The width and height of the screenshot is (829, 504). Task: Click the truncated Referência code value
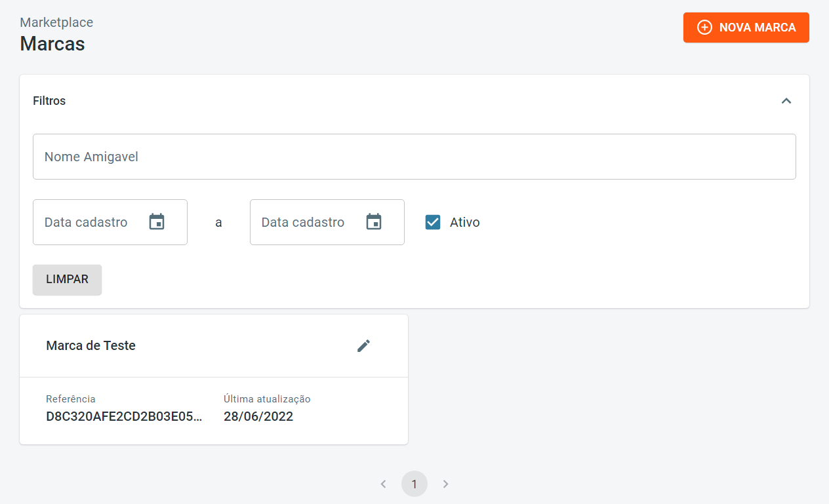[x=124, y=416]
